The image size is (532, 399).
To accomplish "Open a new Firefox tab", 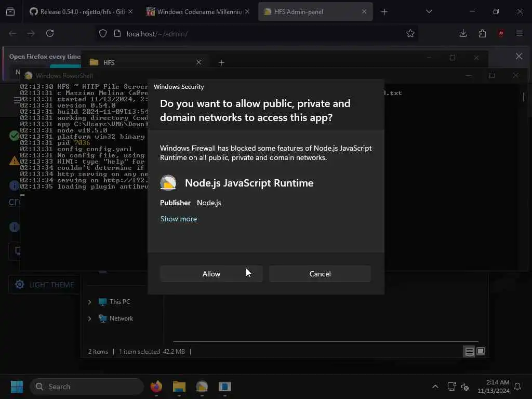I will pyautogui.click(x=384, y=12).
